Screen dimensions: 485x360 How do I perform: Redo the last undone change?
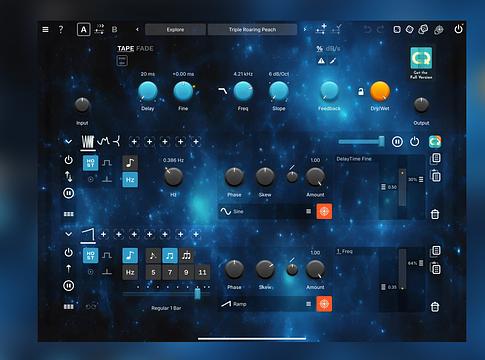(x=380, y=30)
